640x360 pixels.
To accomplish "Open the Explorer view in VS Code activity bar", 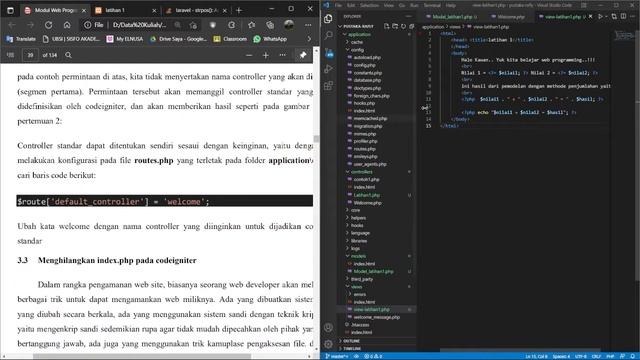I will pos(328,19).
